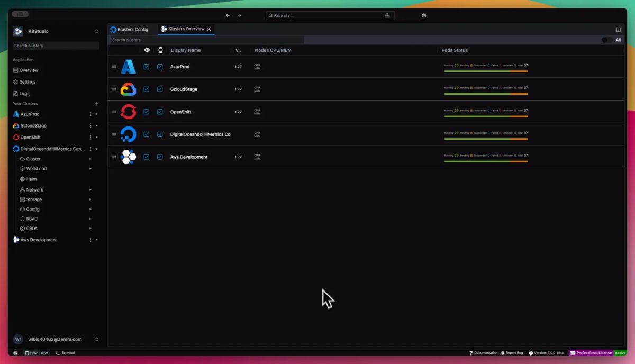The width and height of the screenshot is (635, 364).
Task: Toggle the DigitalOcean row visibility checkbox
Action: (x=147, y=134)
